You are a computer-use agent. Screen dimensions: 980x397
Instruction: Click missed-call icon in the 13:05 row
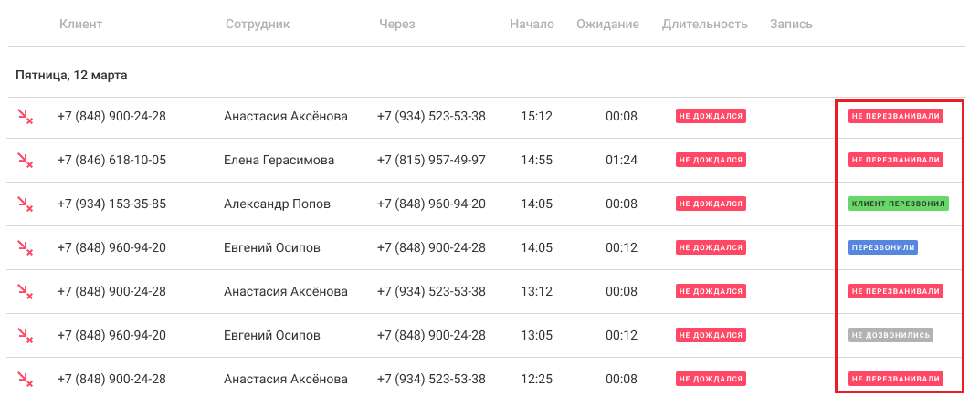(25, 336)
